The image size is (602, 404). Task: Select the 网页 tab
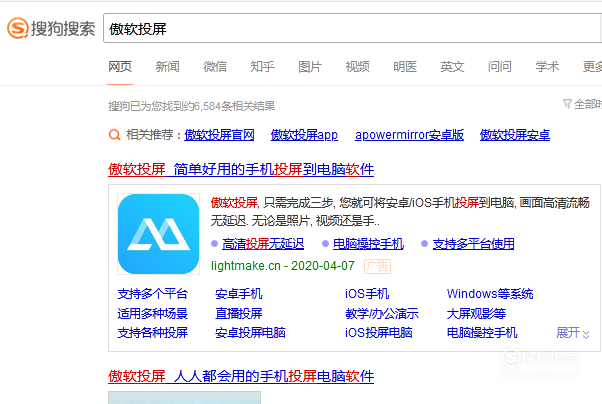tap(120, 67)
